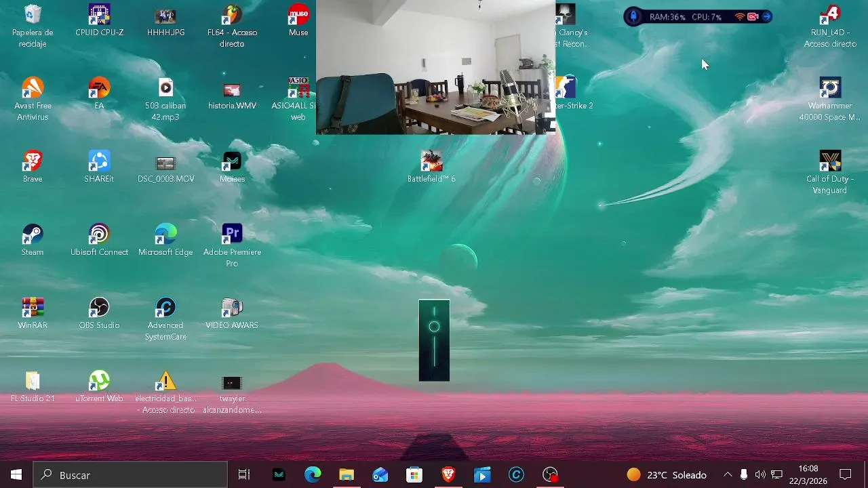The height and width of the screenshot is (488, 868).
Task: Select the 503 caliban 42.mp3 file
Action: coord(165,98)
